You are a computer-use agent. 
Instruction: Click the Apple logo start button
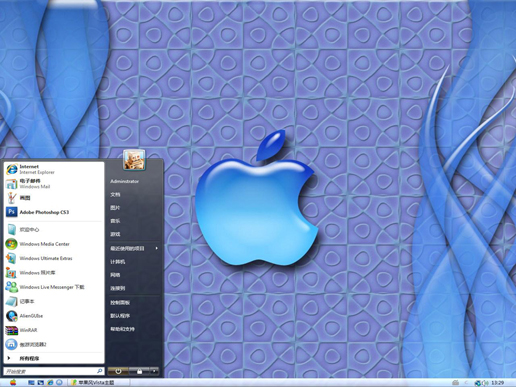click(x=13, y=382)
